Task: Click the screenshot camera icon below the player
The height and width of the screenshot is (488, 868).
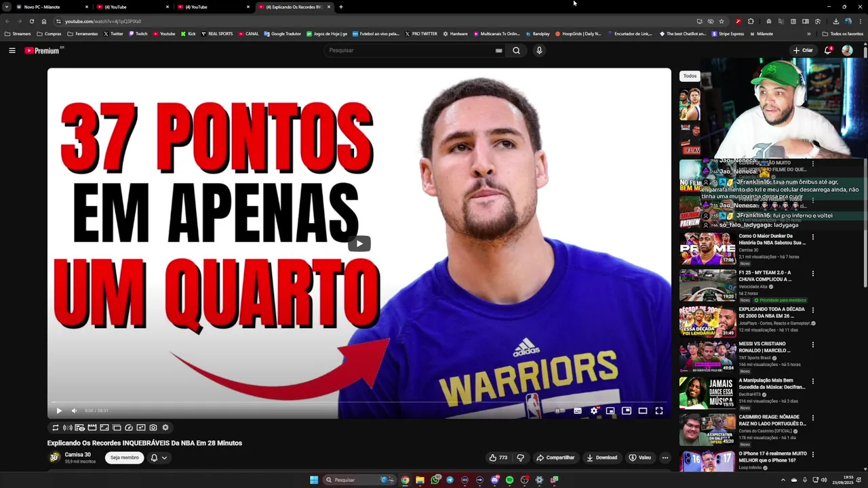Action: (x=153, y=428)
